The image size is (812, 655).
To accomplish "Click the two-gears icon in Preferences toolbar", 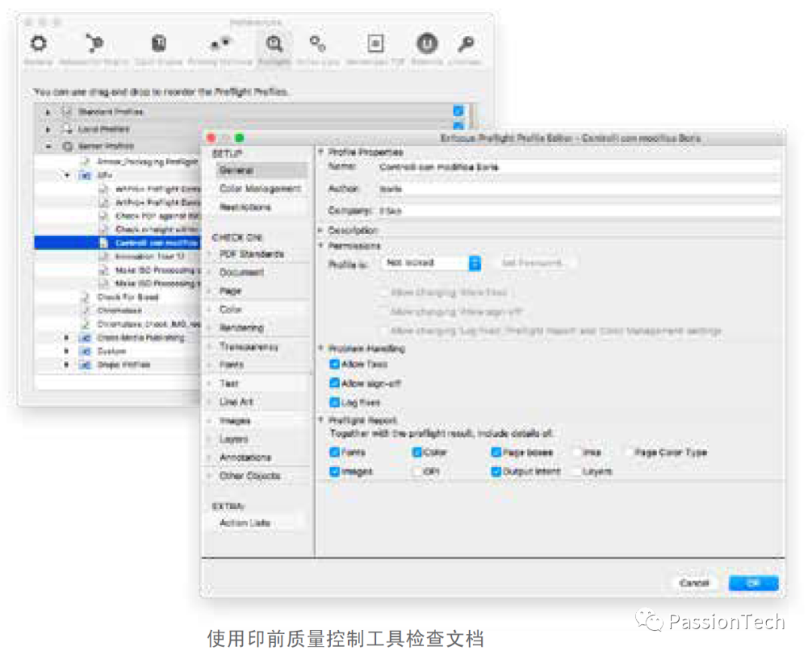I will pos(317,44).
